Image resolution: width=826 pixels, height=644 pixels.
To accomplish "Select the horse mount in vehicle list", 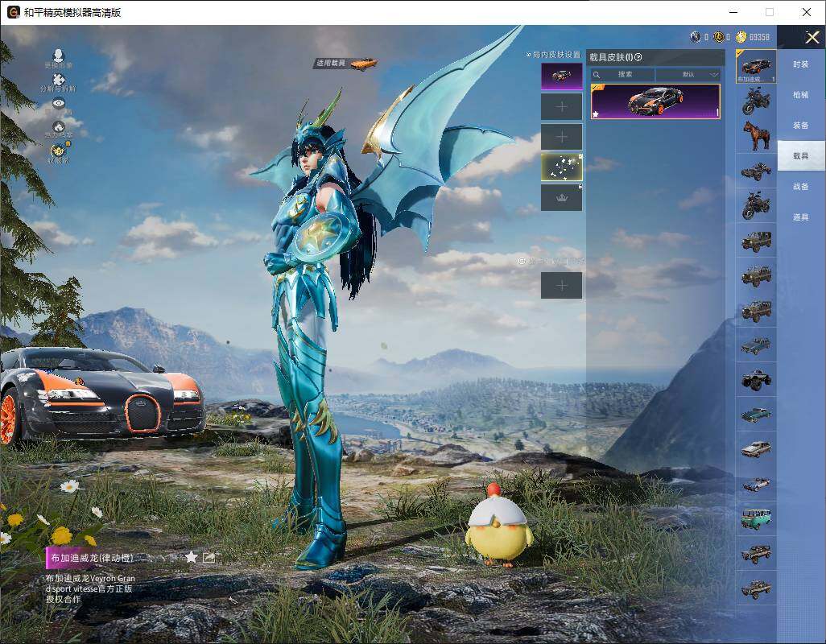I will pos(756,134).
